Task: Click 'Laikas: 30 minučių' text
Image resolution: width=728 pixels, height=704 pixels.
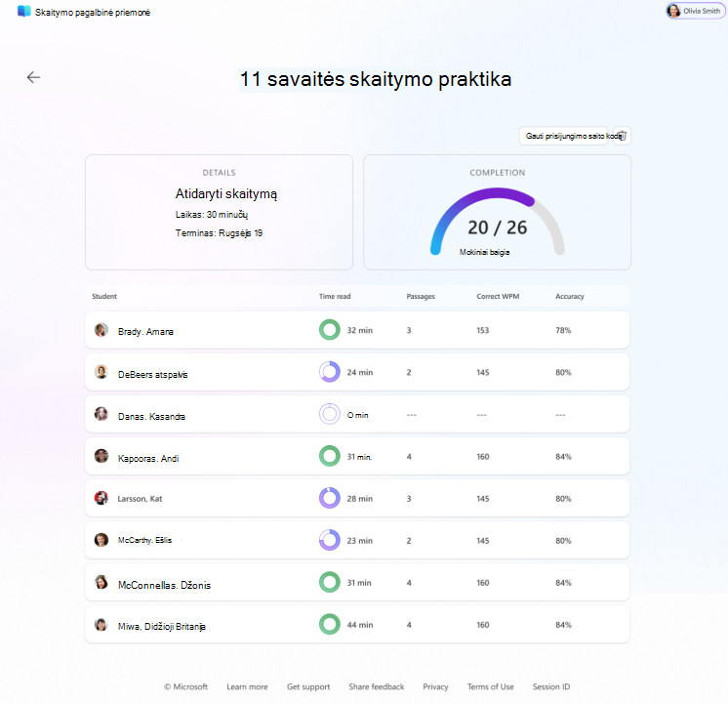Action: pyautogui.click(x=211, y=214)
